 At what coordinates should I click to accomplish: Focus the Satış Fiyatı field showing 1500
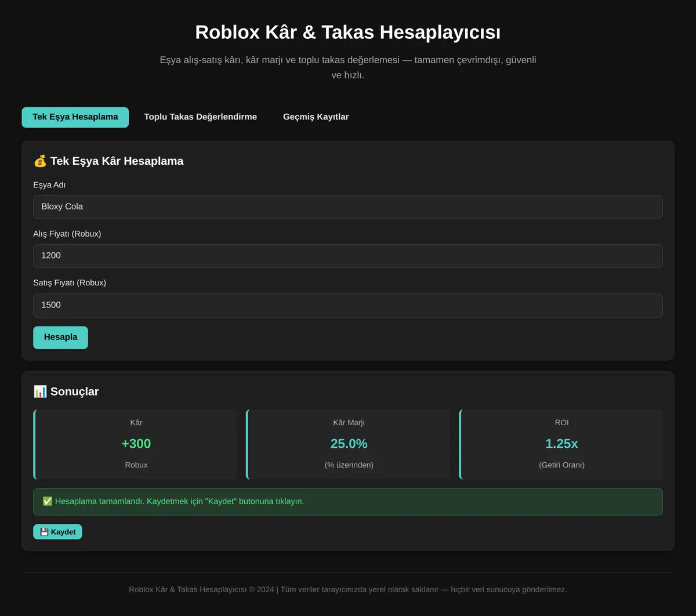[348, 305]
